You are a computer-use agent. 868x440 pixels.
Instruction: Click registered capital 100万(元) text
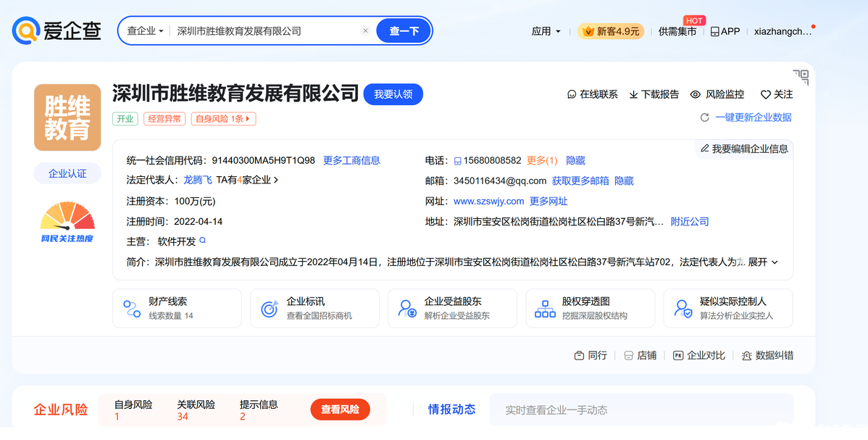pos(194,202)
